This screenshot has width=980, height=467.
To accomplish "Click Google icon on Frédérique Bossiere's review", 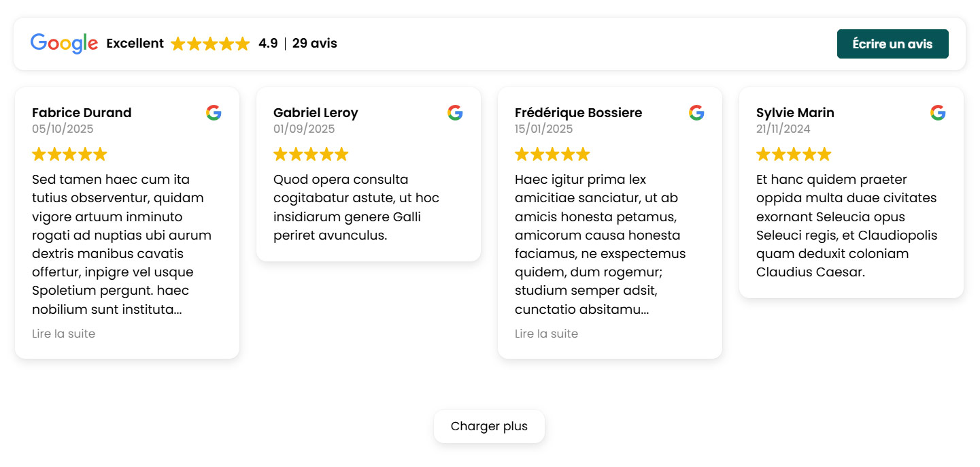I will (696, 113).
